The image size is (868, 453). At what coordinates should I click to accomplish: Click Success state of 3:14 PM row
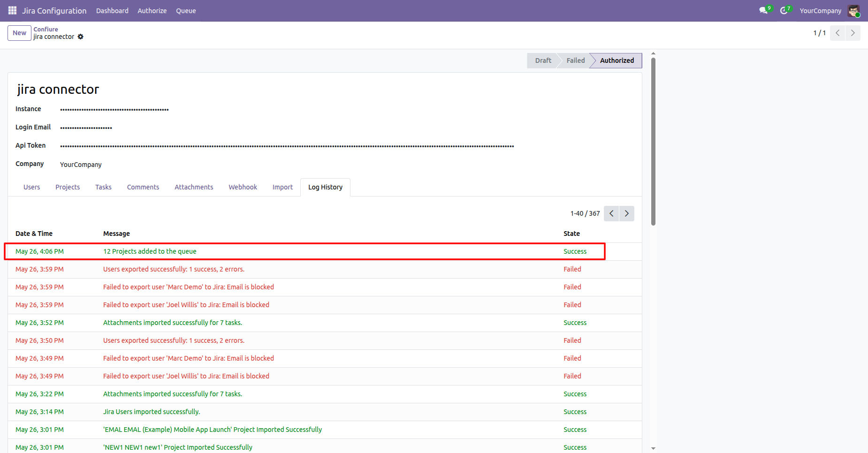coord(575,412)
